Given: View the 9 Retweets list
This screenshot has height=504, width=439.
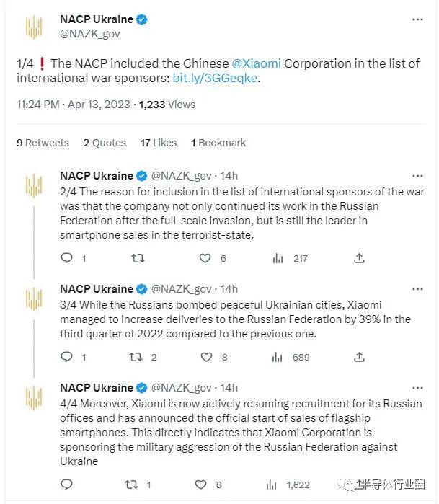Looking at the screenshot, I should 43,143.
